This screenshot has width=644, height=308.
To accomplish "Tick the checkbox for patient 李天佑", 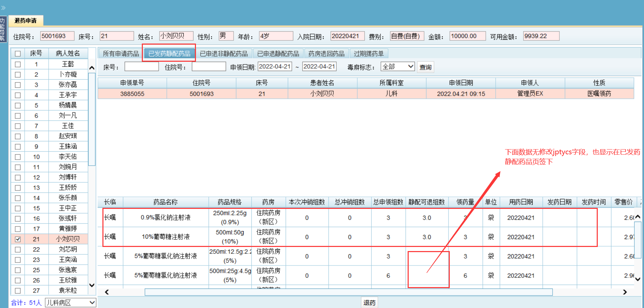I will 18,157.
